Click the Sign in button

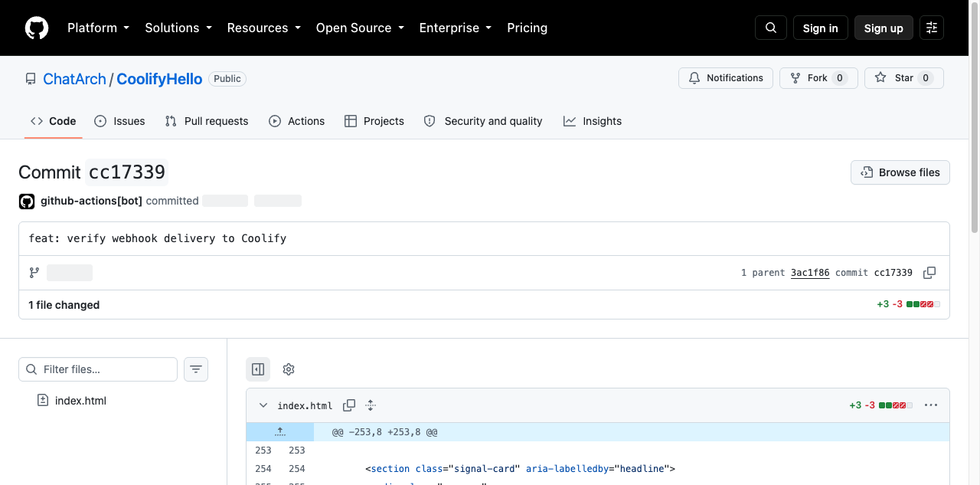tap(820, 28)
